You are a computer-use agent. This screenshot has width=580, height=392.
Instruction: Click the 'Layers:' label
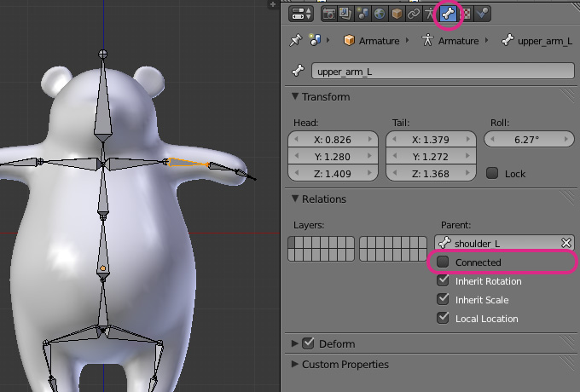309,225
